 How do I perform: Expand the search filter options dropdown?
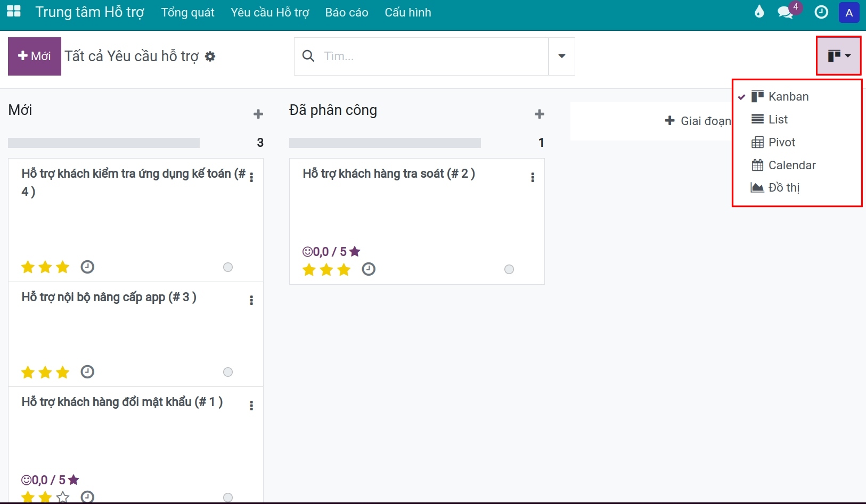coord(562,56)
